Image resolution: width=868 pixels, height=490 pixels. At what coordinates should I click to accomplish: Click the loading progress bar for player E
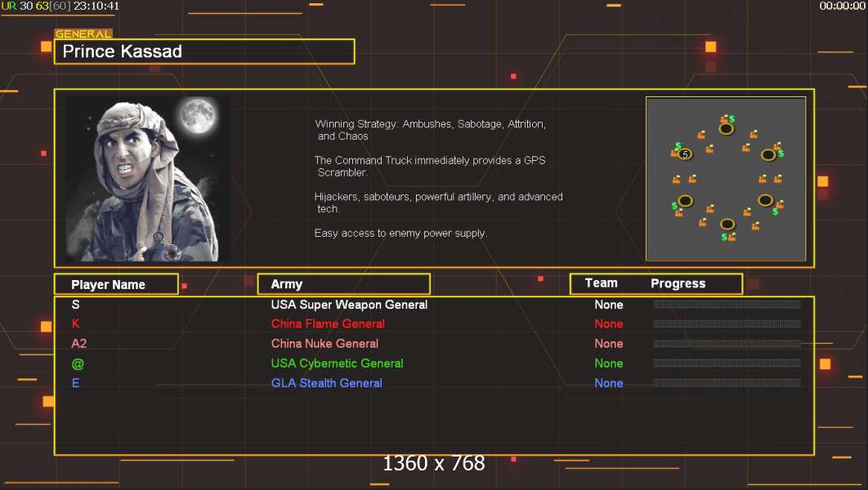(727, 383)
